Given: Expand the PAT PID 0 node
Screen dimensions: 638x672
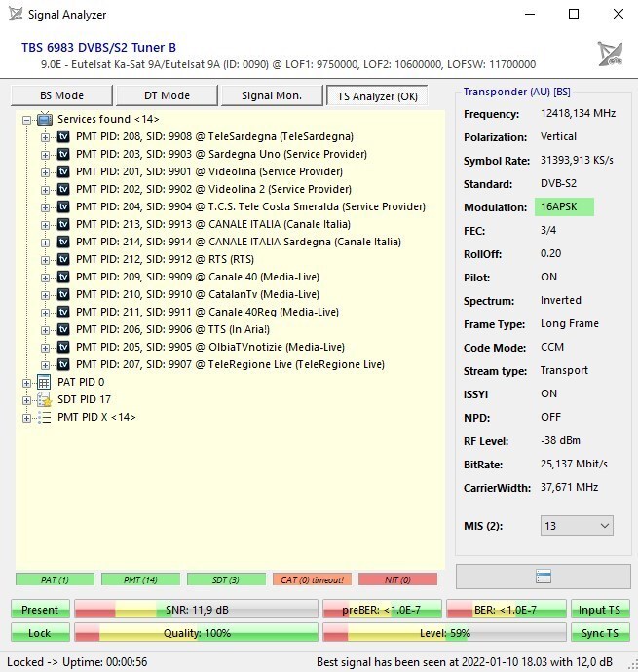Looking at the screenshot, I should click(x=26, y=383).
